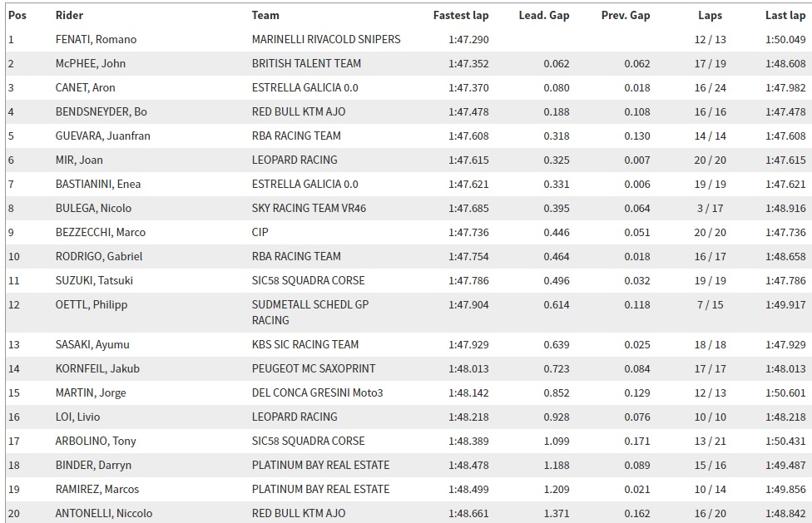Open MIR, Joan rider entry
Image resolution: width=812 pixels, height=523 pixels.
coord(79,160)
